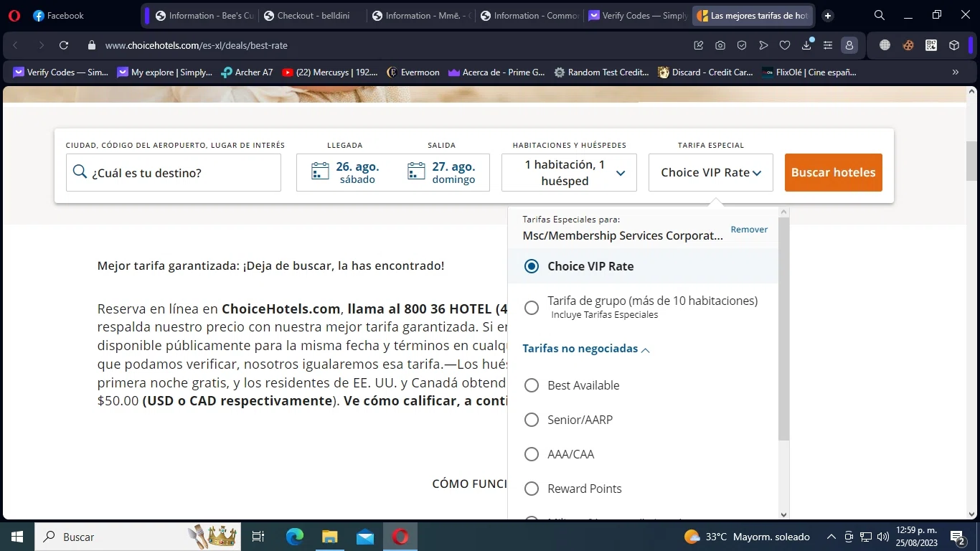
Task: Open the browser snapshot camera tool
Action: (x=720, y=45)
